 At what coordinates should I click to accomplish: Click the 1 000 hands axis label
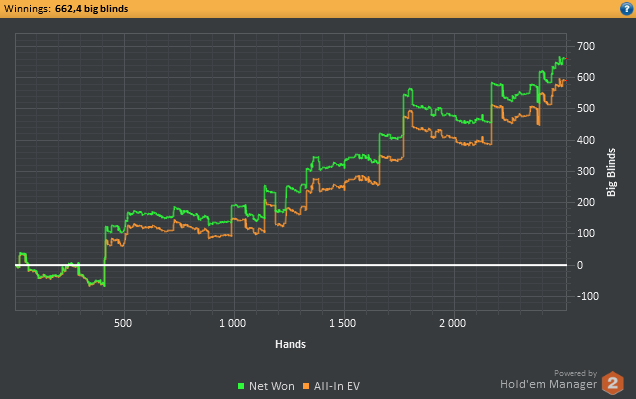click(x=232, y=323)
